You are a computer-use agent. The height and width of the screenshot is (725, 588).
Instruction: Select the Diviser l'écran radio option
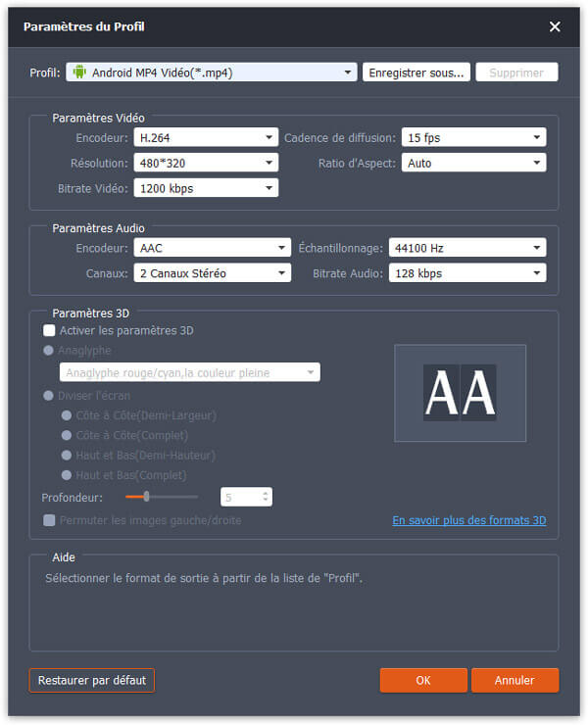tap(49, 396)
